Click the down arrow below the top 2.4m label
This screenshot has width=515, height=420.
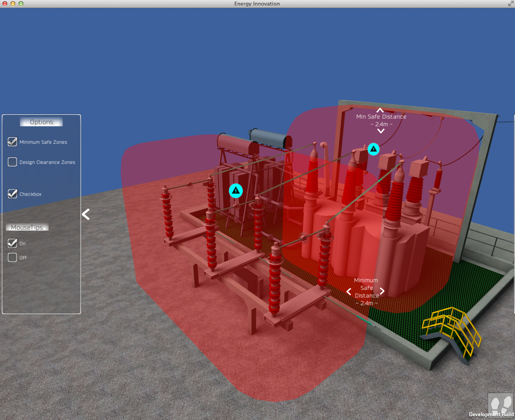381,131
